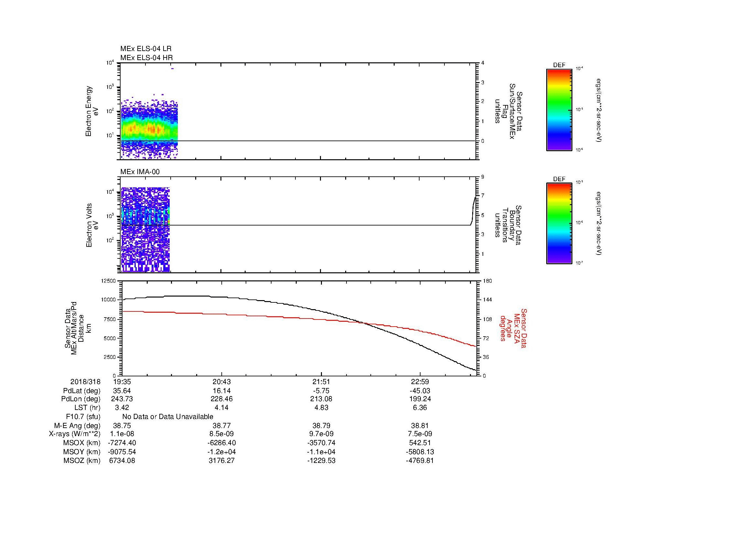This screenshot has width=756, height=534.
Task: Click the time tick label '22:59'
Action: pyautogui.click(x=420, y=382)
